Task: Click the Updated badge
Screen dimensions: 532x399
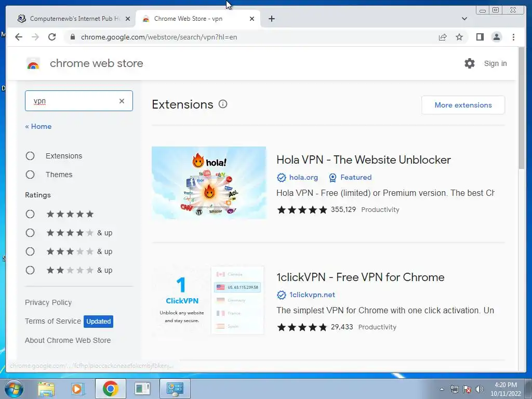Action: pos(98,321)
